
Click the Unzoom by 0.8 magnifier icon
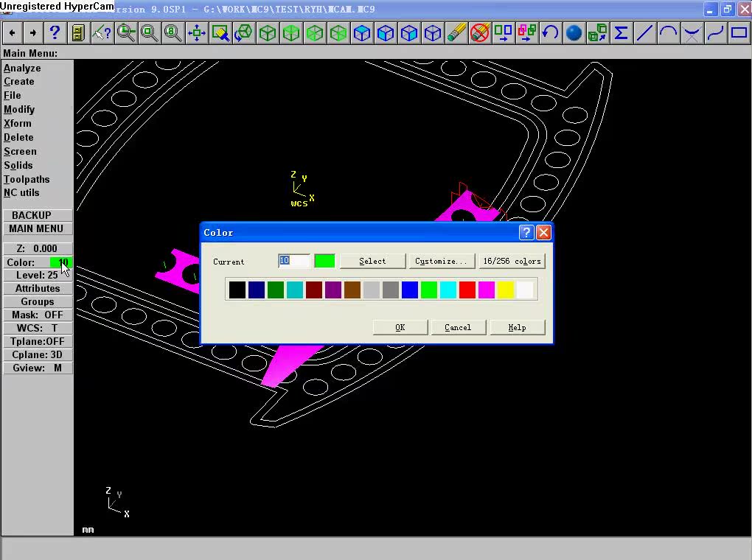click(x=173, y=33)
